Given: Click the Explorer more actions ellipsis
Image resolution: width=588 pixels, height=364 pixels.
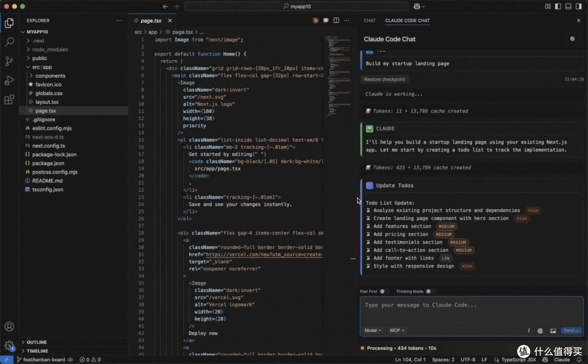Looking at the screenshot, I should coord(119,21).
